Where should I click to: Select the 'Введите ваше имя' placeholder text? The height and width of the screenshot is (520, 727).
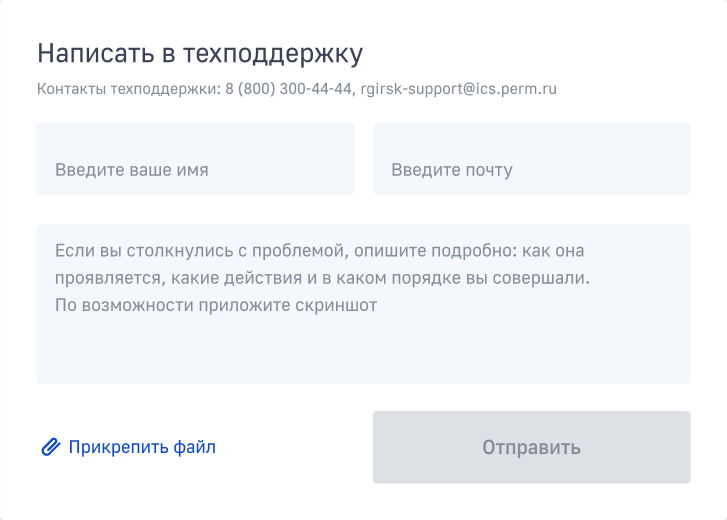coord(132,170)
